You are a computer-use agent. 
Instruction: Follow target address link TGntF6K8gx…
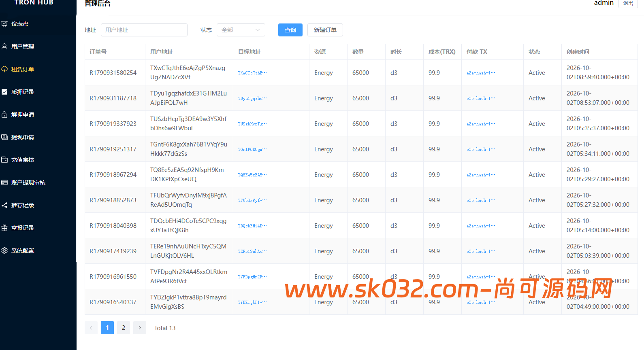(252, 149)
